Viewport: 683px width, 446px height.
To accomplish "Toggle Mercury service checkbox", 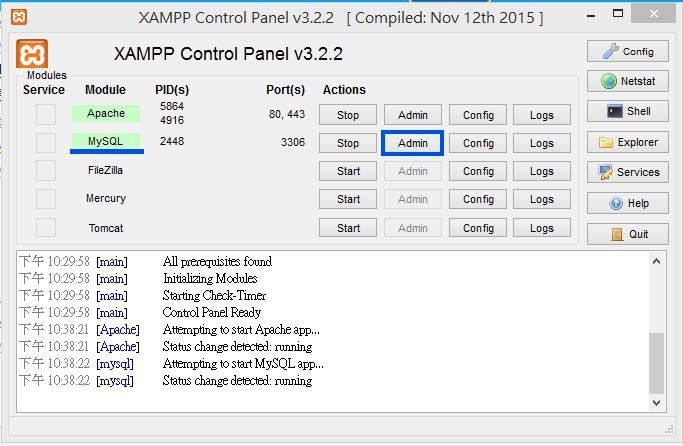I will pos(46,199).
